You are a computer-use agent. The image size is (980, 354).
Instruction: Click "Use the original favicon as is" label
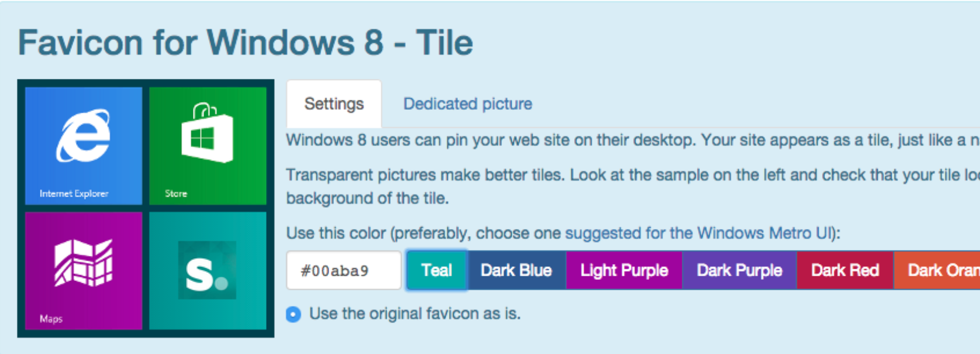(415, 314)
